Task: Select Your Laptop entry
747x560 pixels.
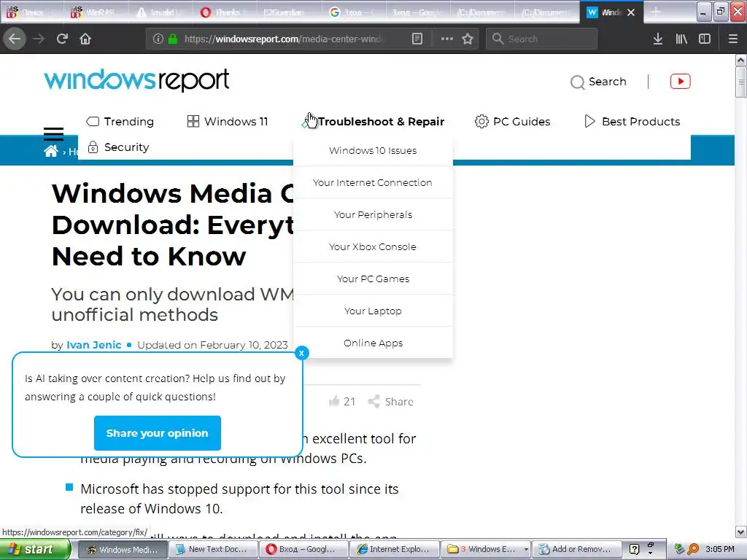Action: click(373, 311)
